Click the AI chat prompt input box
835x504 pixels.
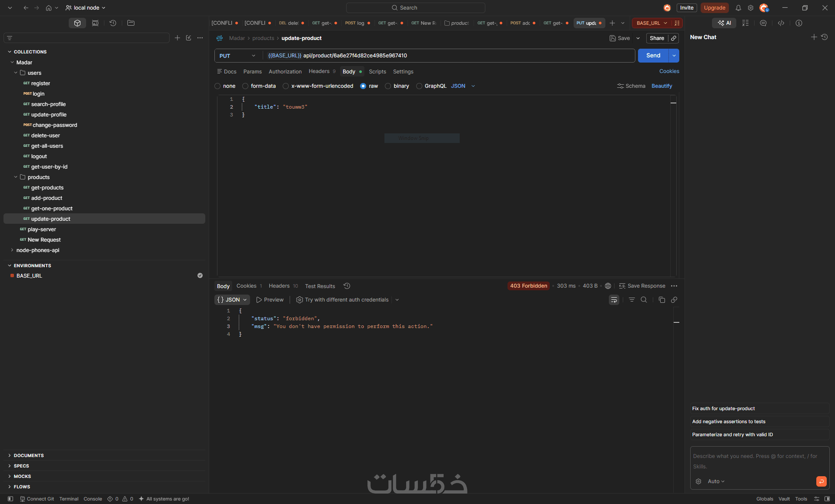click(759, 461)
